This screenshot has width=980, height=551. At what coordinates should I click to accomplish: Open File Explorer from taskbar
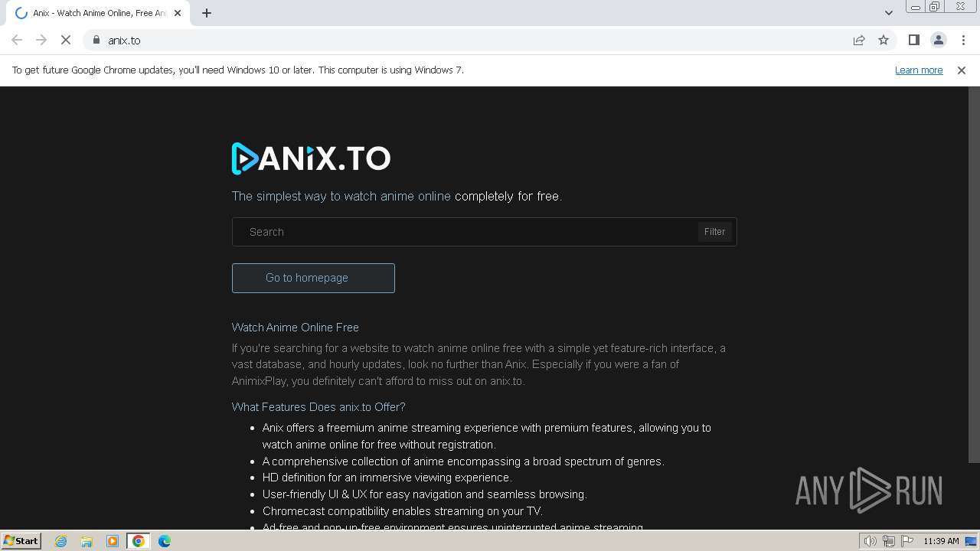87,541
